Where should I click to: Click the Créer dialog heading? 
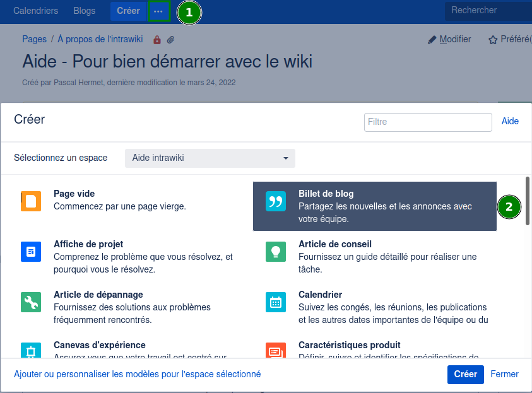coord(29,119)
